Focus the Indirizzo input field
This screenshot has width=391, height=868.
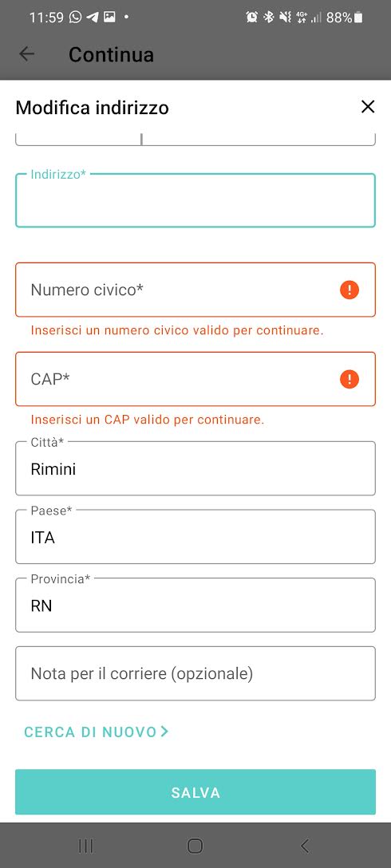coord(195,200)
